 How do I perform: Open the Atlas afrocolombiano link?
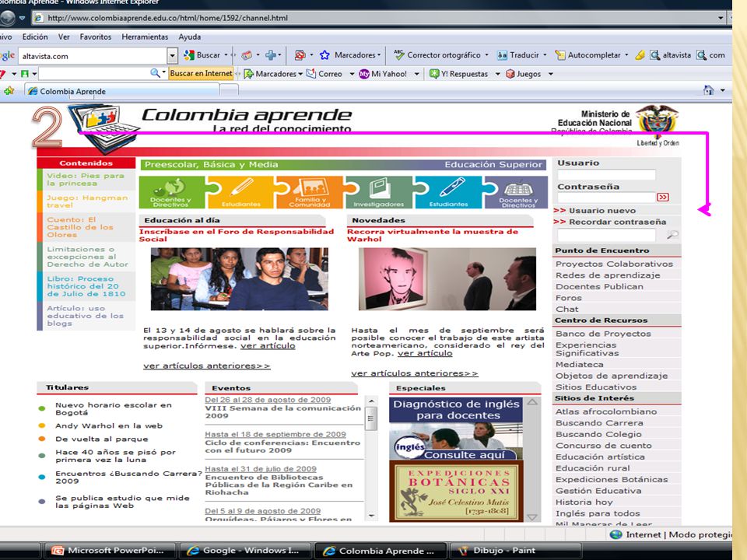(606, 411)
